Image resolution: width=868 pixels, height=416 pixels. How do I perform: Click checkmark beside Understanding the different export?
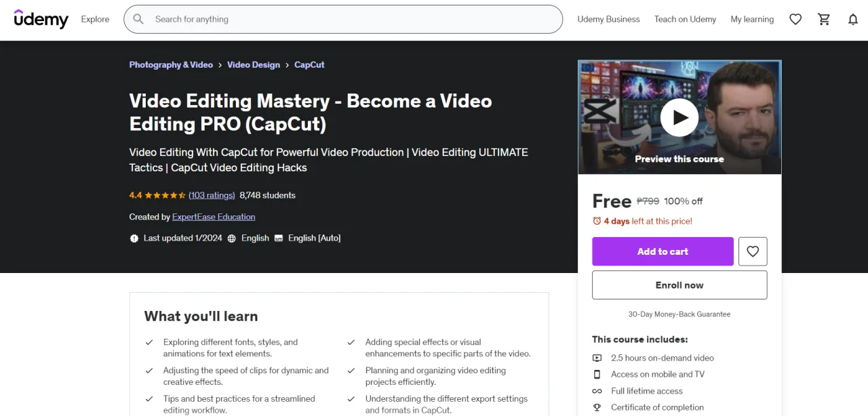(351, 400)
